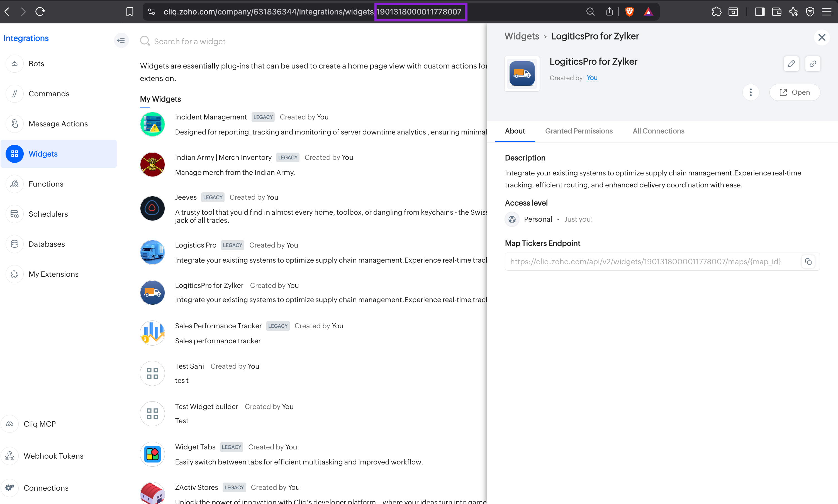
Task: Open the Test Widget builder icon
Action: click(x=152, y=414)
